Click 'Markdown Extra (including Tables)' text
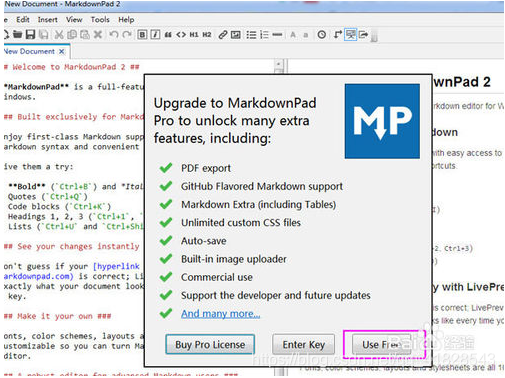The height and width of the screenshot is (378, 505). coord(258,205)
